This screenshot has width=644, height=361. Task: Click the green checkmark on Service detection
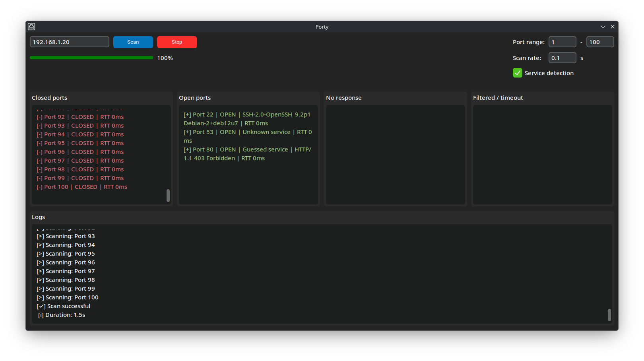(x=517, y=73)
